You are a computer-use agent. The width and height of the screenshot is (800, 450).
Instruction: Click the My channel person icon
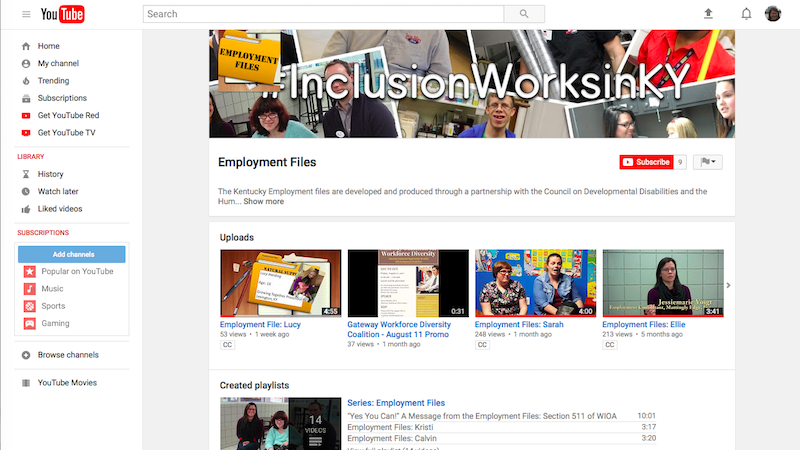(x=26, y=63)
